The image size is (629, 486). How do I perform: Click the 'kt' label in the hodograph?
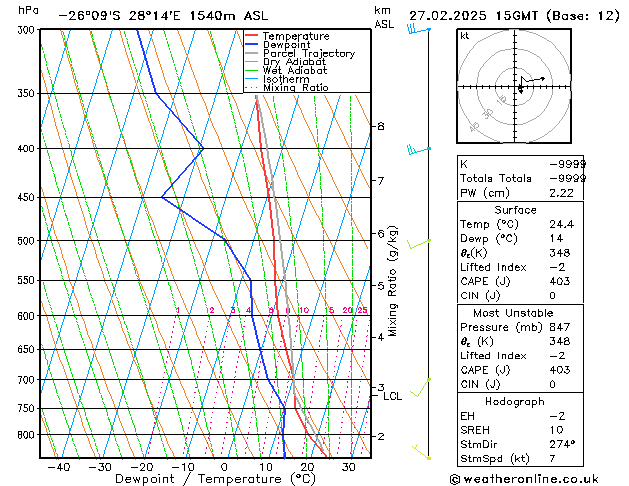[465, 35]
